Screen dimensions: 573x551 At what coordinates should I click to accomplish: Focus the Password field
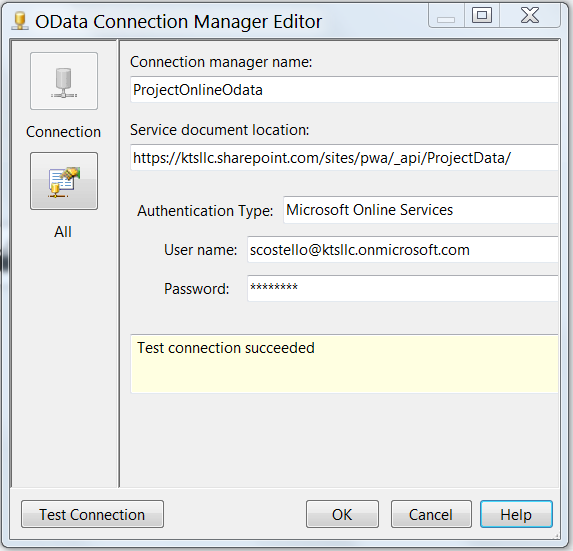pyautogui.click(x=403, y=288)
